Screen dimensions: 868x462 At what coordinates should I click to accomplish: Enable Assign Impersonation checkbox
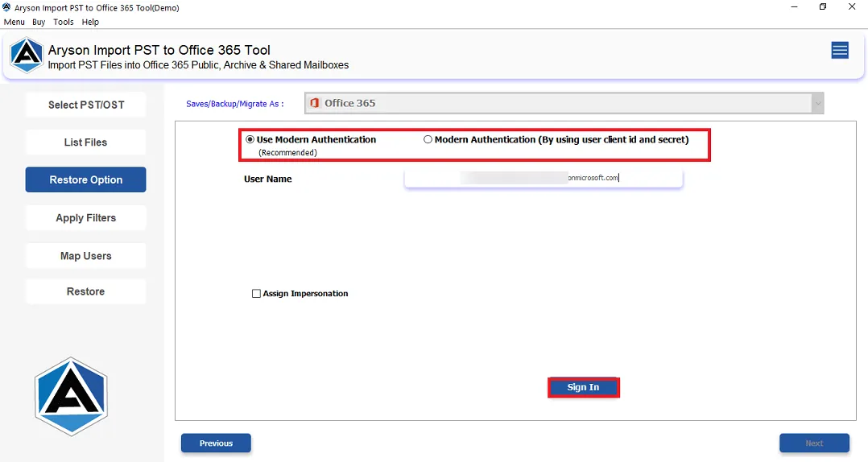tap(256, 294)
